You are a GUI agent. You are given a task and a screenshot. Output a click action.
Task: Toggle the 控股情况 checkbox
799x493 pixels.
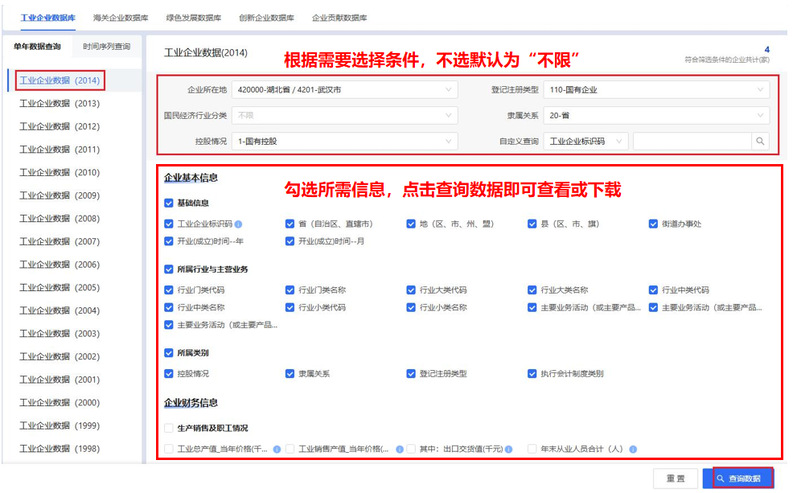click(x=169, y=373)
